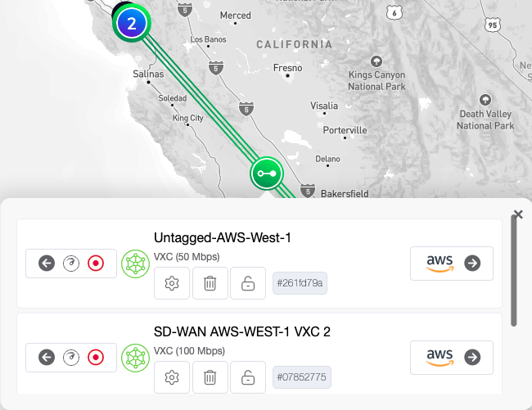Click the #07852775 service ID tag
Image resolution: width=532 pixels, height=410 pixels.
click(301, 377)
